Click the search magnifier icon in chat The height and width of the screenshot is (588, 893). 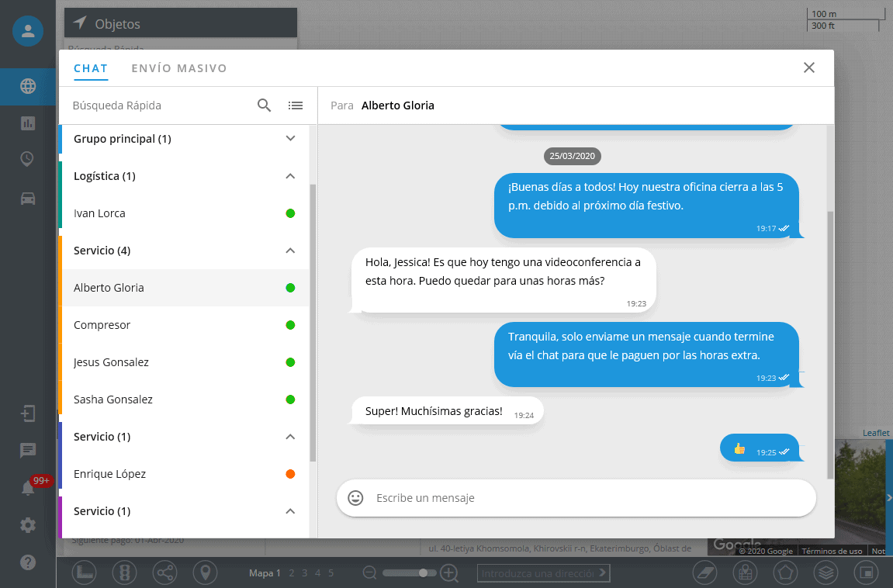click(264, 105)
